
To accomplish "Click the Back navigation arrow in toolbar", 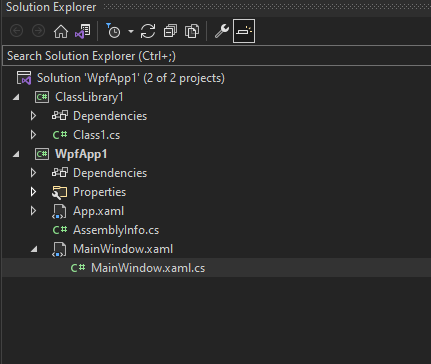I will (16, 31).
